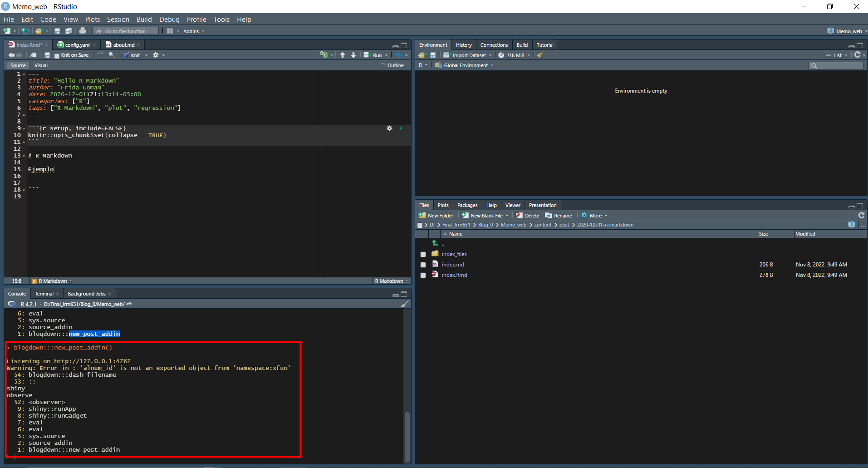Open the Addins dropdown
This screenshot has height=468, width=868.
point(194,31)
